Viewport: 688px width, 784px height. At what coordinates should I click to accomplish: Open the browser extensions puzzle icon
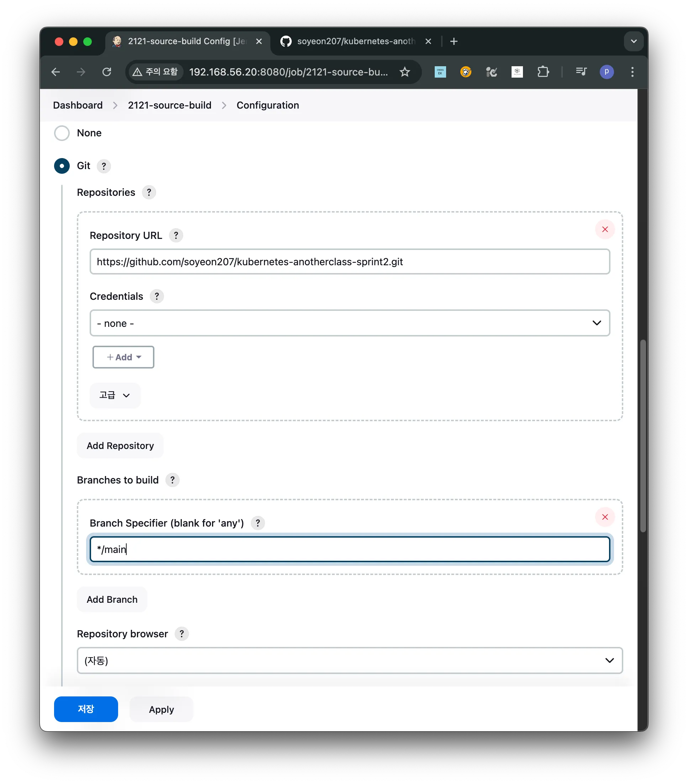click(543, 72)
